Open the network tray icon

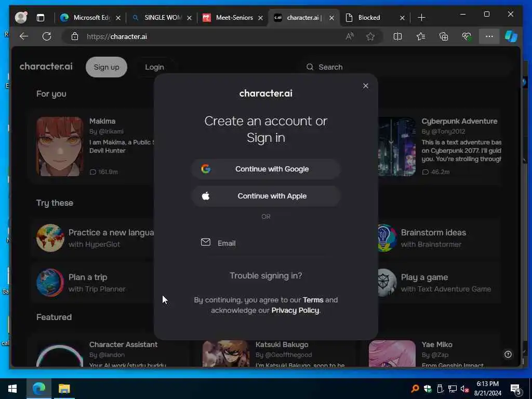click(x=453, y=389)
